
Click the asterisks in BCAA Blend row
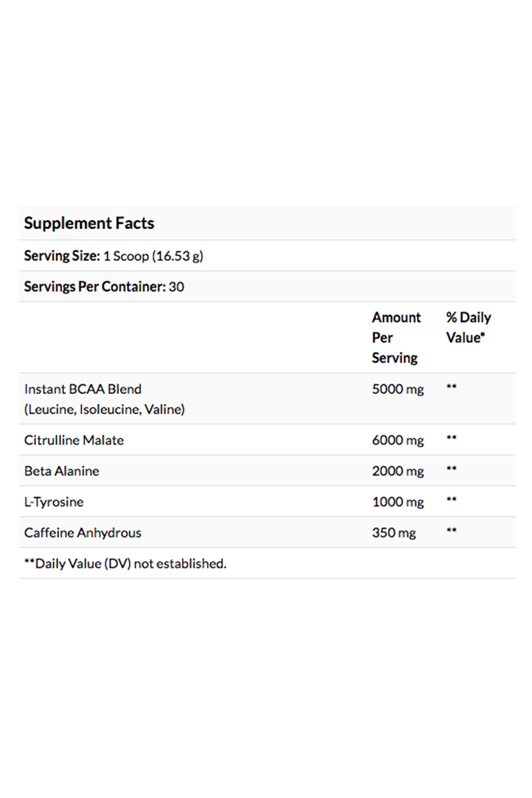(451, 387)
